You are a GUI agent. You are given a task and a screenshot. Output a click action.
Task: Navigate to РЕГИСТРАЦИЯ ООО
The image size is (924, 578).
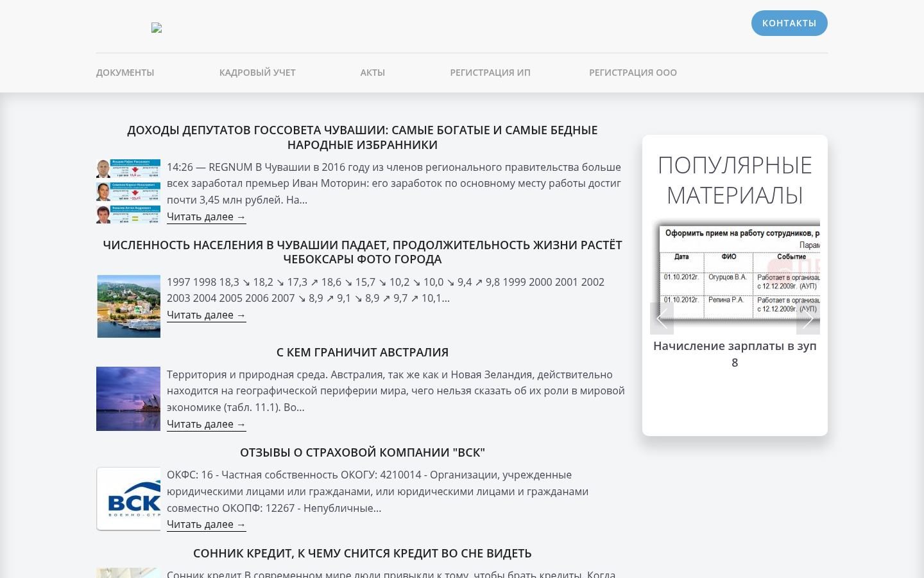point(633,73)
